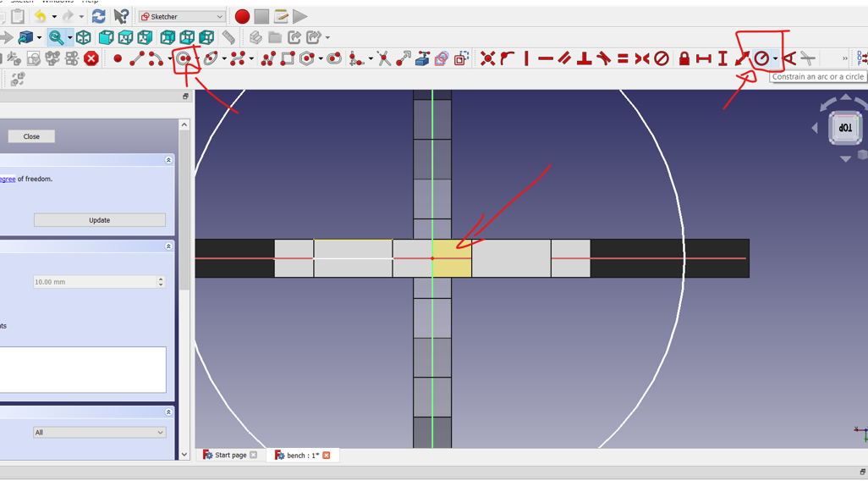Switch to the Start page tab
The image size is (868, 481).
click(230, 455)
